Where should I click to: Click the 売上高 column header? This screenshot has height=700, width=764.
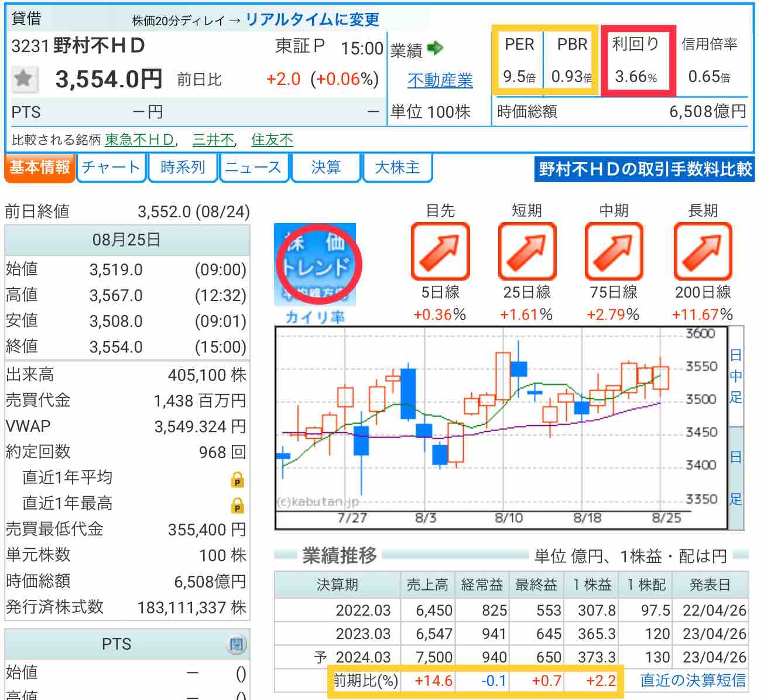(x=427, y=585)
